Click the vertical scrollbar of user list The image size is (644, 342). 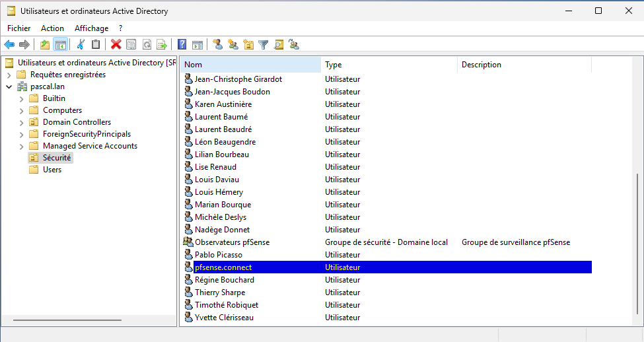coord(637,243)
